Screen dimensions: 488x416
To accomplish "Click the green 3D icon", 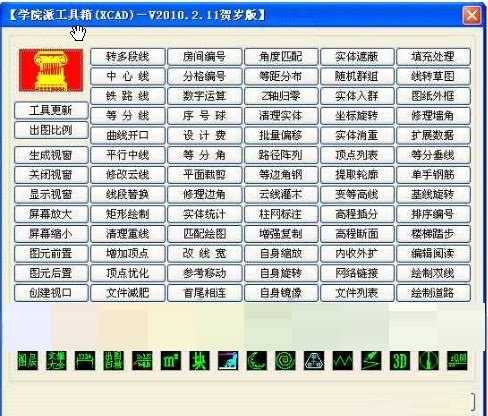I will click(400, 361).
